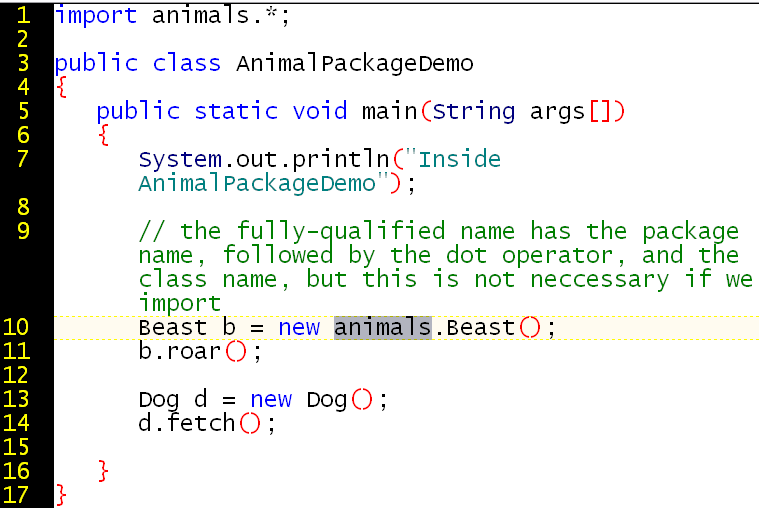Click the closing brace on line 16
759x508 pixels.
click(103, 472)
